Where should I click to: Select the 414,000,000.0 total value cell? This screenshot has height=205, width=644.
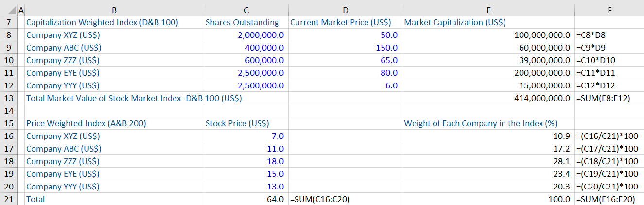[x=542, y=98]
